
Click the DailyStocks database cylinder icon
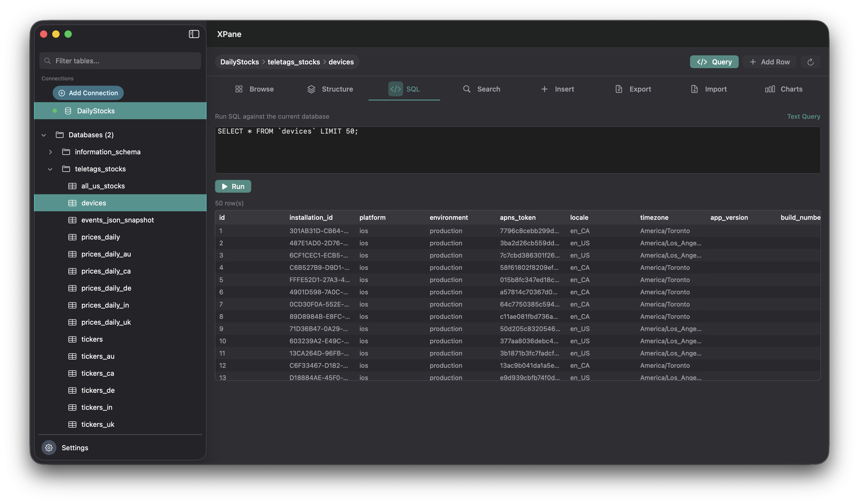tap(68, 111)
